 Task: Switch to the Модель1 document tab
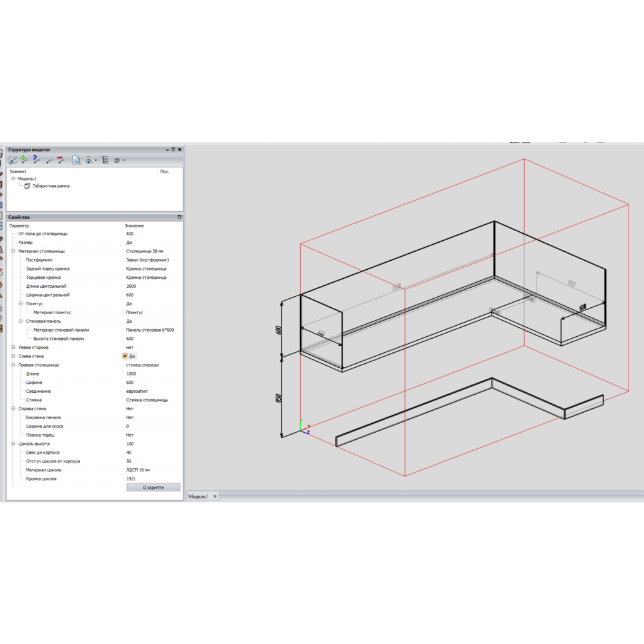[x=198, y=497]
